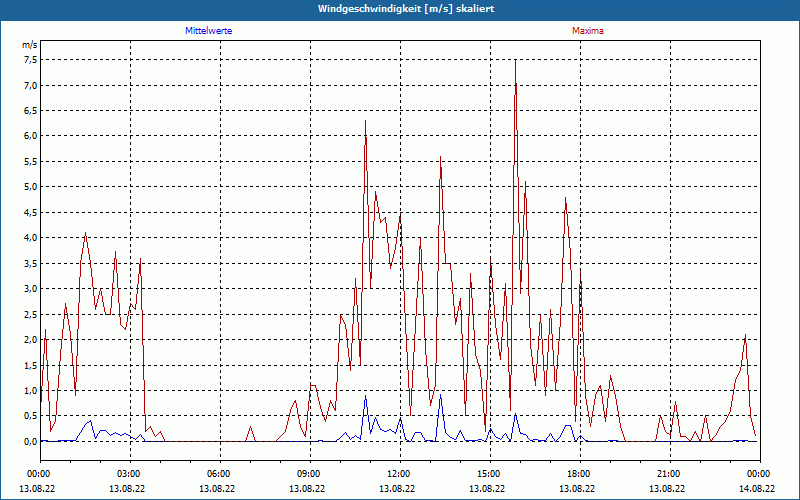Image resolution: width=800 pixels, height=500 pixels.
Task: Click the 6,5 y-axis value
Action: click(31, 111)
